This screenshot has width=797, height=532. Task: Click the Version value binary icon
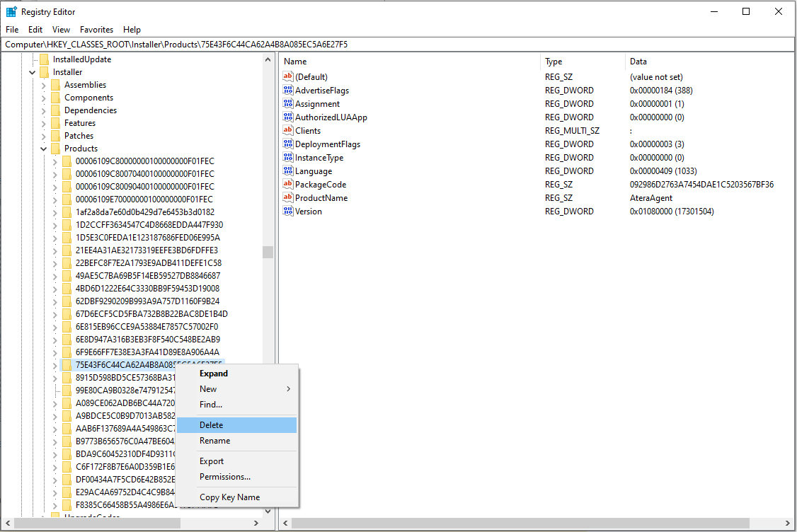click(x=289, y=211)
